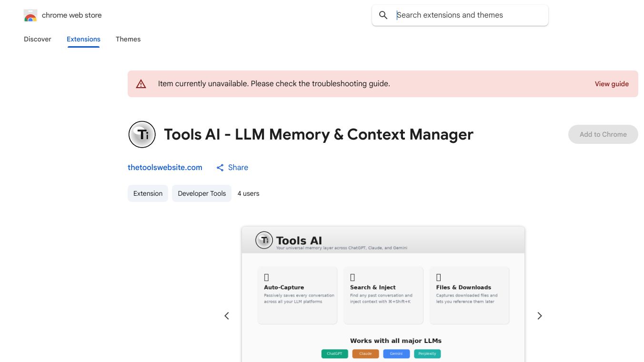
Task: Click the ChatGPT badge in the screenshot
Action: (334, 353)
